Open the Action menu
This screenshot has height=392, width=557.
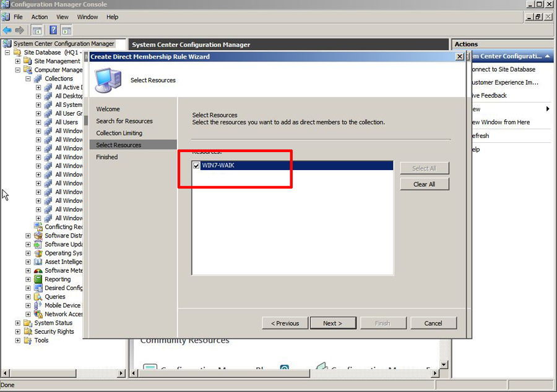(40, 17)
